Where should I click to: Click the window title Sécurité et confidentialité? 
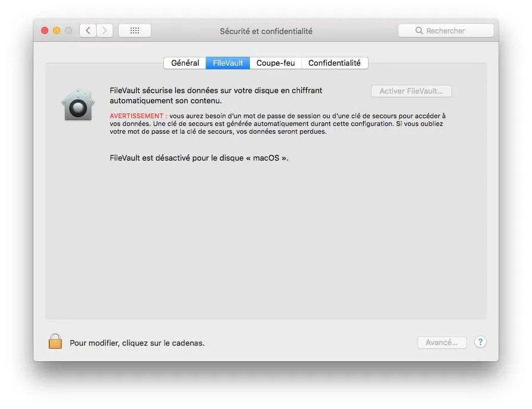tap(267, 30)
